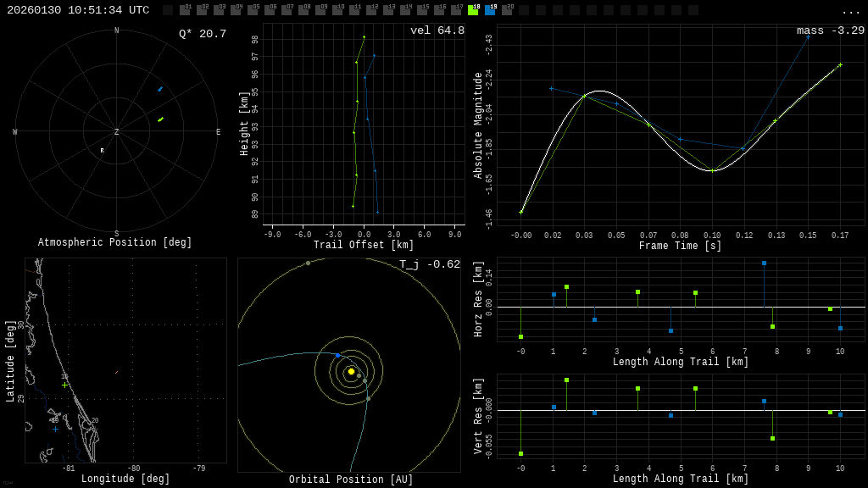Click the light-curve minimum point at 0.10 s
The height and width of the screenshot is (488, 868).
(x=712, y=171)
